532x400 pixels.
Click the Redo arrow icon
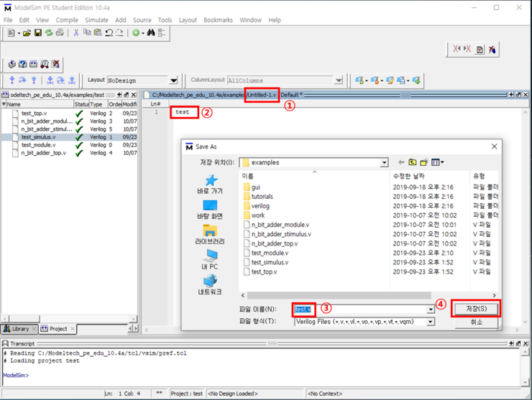point(119,32)
